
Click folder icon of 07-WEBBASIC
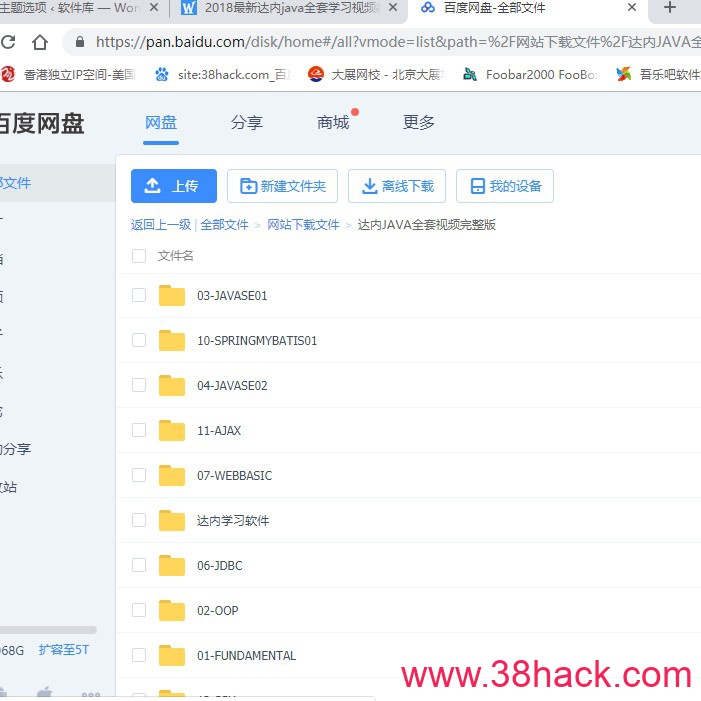pyautogui.click(x=172, y=476)
